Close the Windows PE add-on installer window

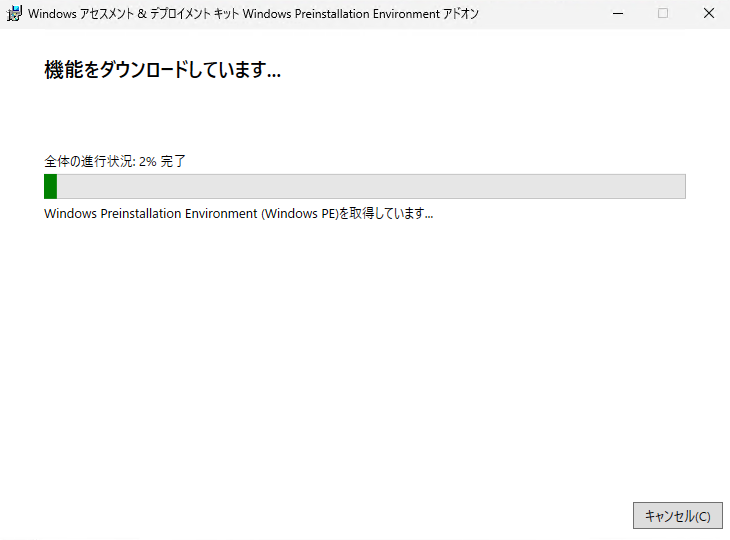(709, 14)
